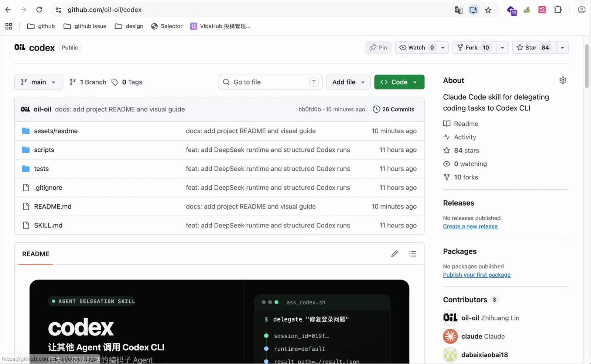Open the VibeHub bookmark
This screenshot has height=364, width=591.
click(x=220, y=26)
